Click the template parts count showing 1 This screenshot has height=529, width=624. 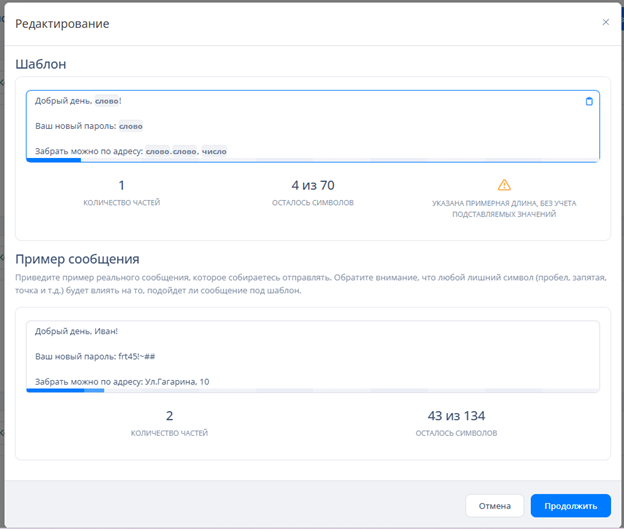(x=121, y=185)
